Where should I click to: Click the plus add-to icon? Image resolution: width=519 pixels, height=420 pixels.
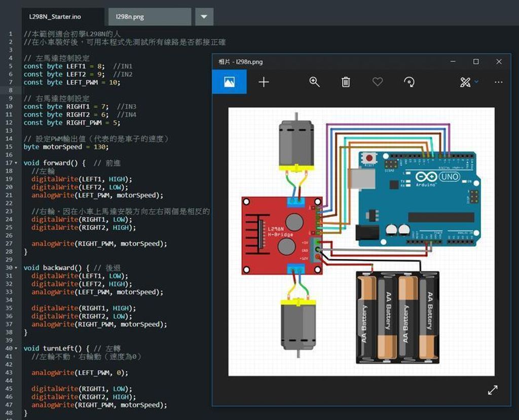(x=264, y=82)
